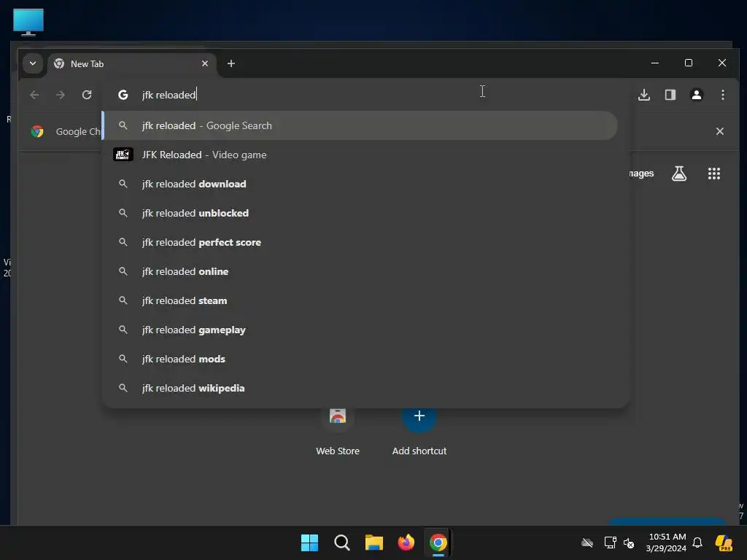The image size is (747, 560).
Task: Click JFK Reloaded game thumbnail icon
Action: 123,155
